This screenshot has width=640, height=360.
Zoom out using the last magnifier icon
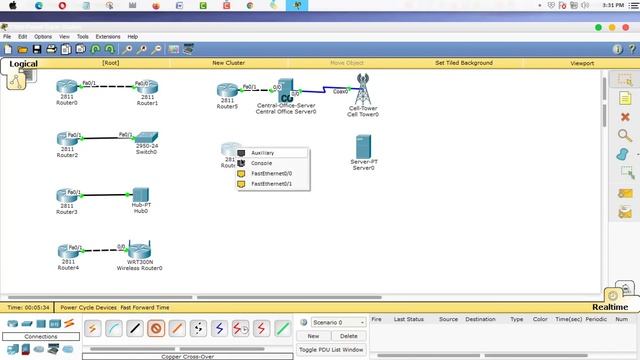156,49
